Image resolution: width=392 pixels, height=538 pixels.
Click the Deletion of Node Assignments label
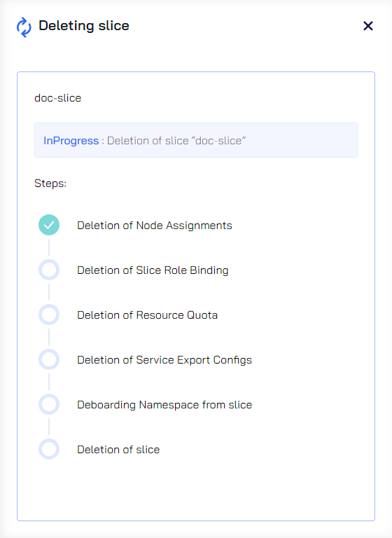point(155,226)
